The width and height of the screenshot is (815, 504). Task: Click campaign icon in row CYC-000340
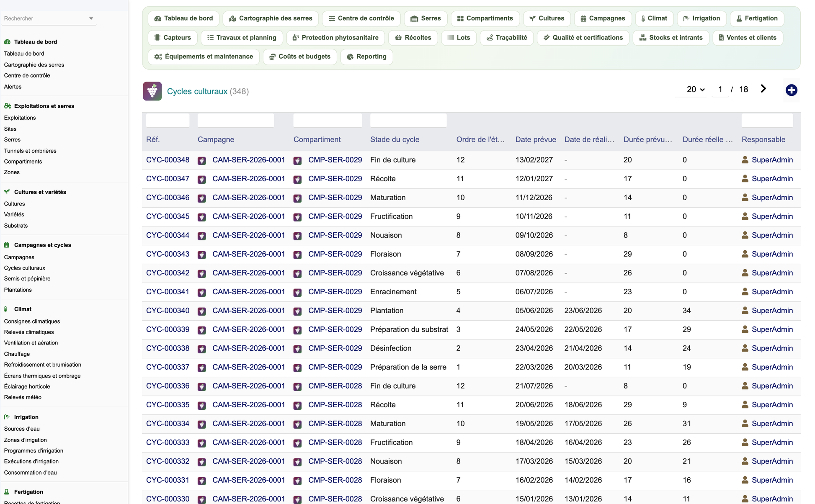pyautogui.click(x=202, y=311)
